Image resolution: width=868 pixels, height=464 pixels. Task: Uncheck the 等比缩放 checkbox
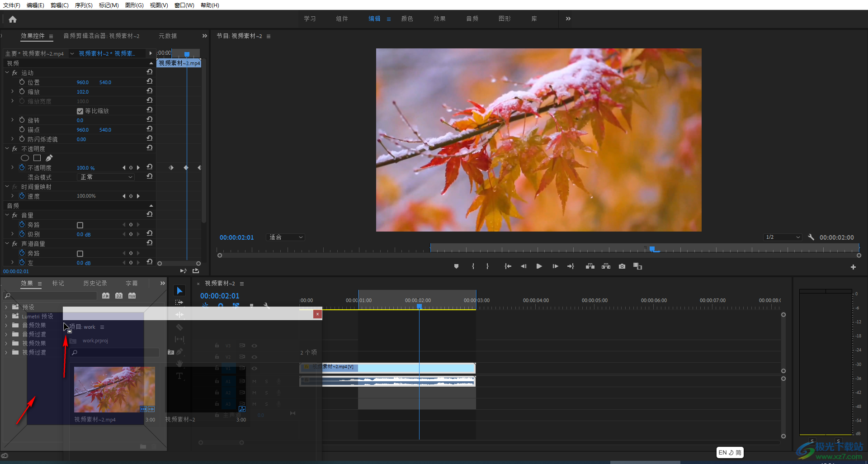pos(80,111)
